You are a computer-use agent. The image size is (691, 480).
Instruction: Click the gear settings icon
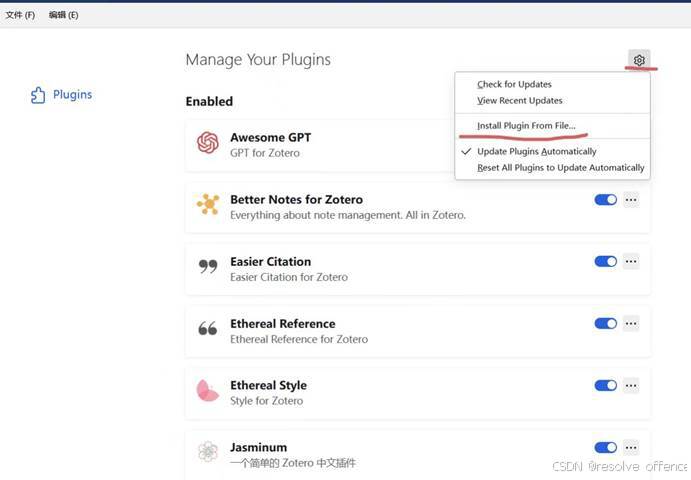[x=639, y=60]
